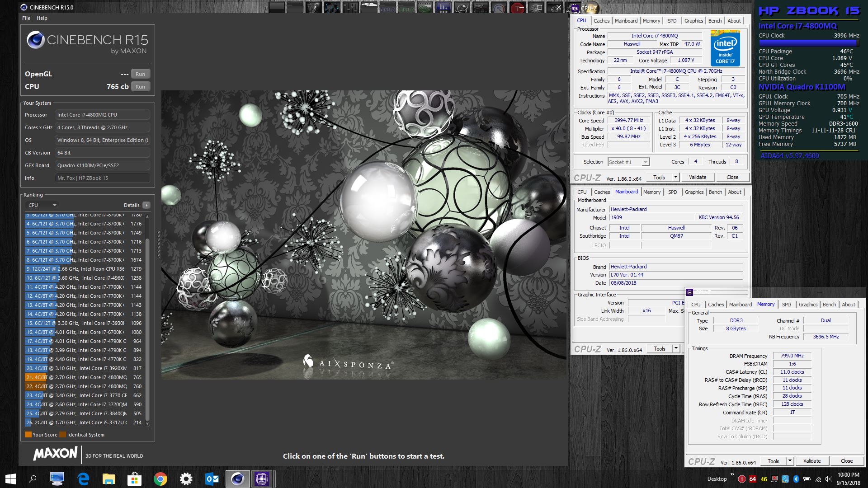Image resolution: width=868 pixels, height=488 pixels.
Task: Open the globe icon in the top dock
Action: coord(462,7)
